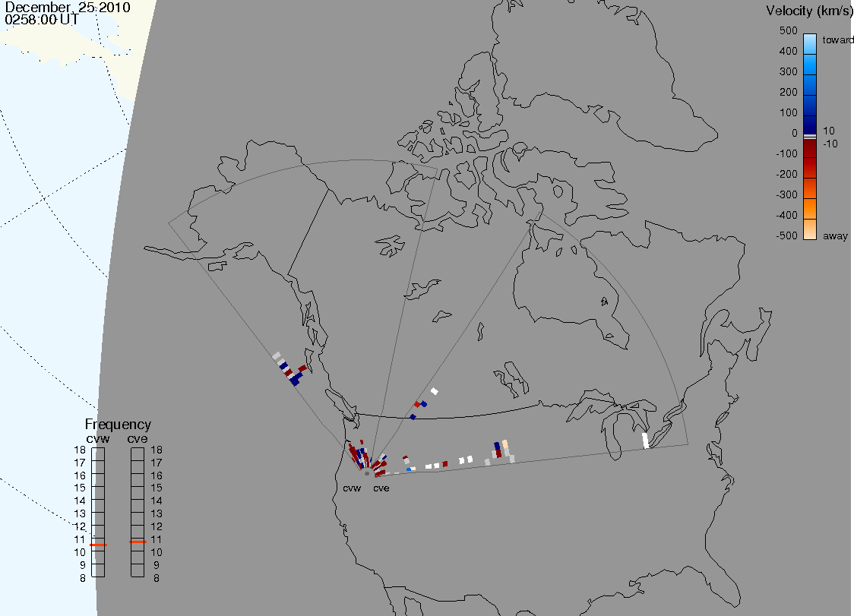The image size is (854, 616).
Task: Click the red cvw frequency marker
Action: point(98,545)
